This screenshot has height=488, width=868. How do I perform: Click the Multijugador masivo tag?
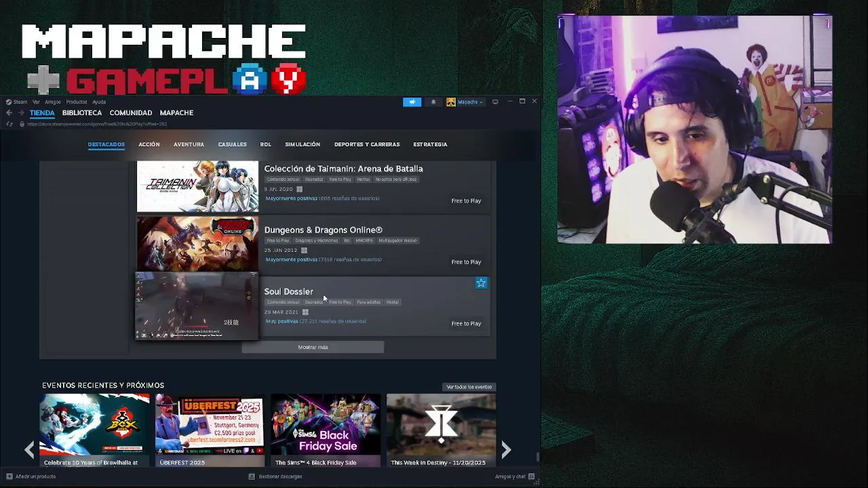click(398, 241)
